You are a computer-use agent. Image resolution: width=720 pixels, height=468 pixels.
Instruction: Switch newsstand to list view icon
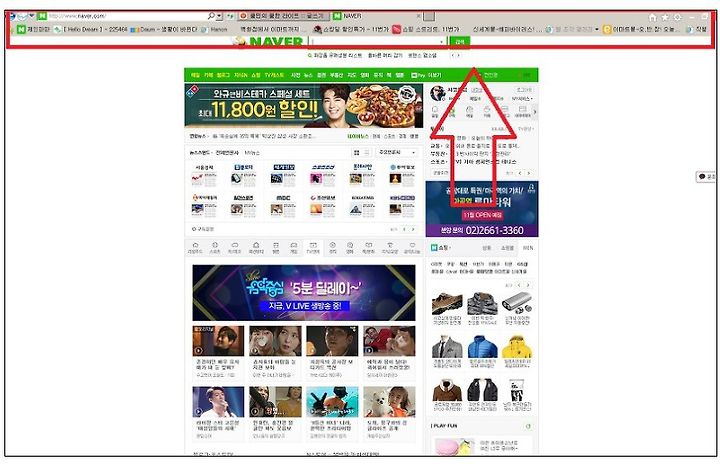366,152
